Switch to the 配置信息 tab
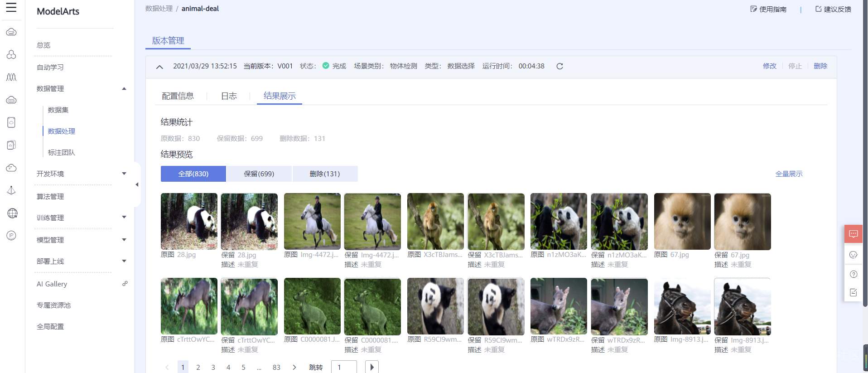This screenshot has width=868, height=373. (178, 96)
